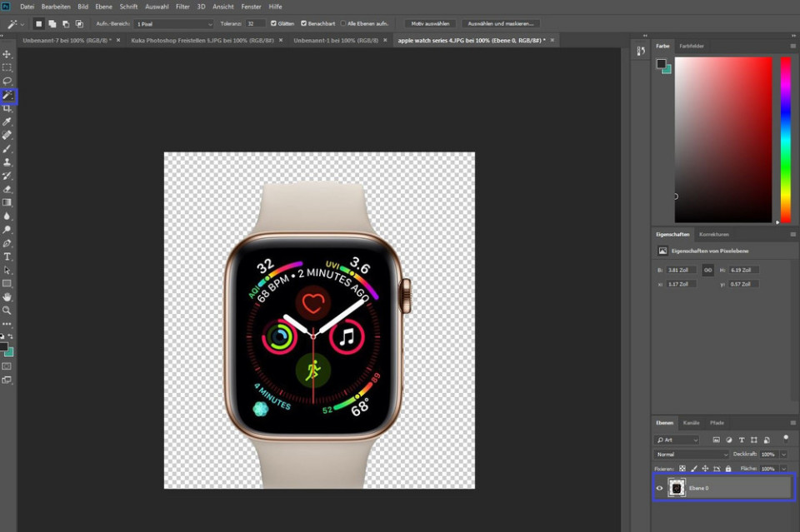800x532 pixels.
Task: Toggle layer filtering switch on or off
Action: pyautogui.click(x=786, y=438)
